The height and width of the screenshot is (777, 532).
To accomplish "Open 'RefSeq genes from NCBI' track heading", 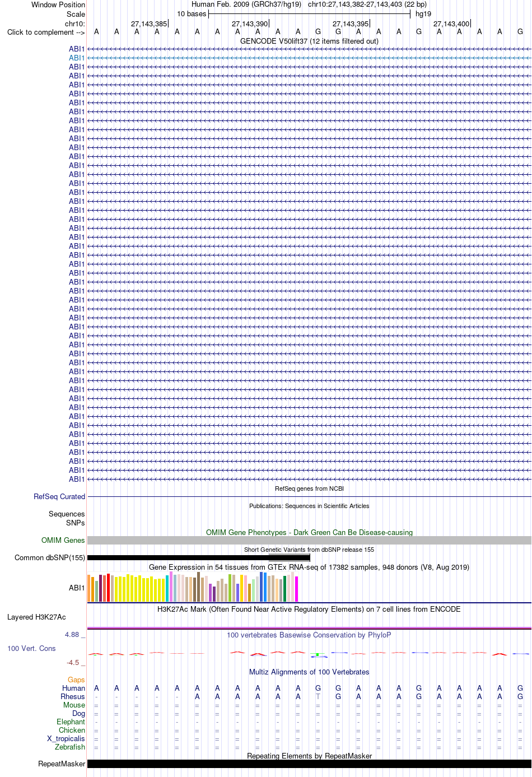I will click(309, 488).
